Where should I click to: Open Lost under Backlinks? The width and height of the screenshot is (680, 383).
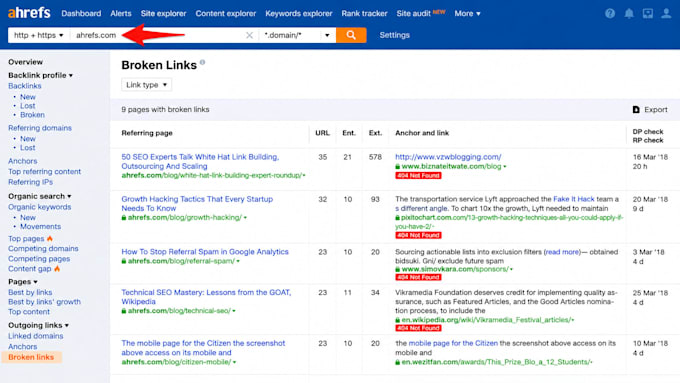click(27, 106)
